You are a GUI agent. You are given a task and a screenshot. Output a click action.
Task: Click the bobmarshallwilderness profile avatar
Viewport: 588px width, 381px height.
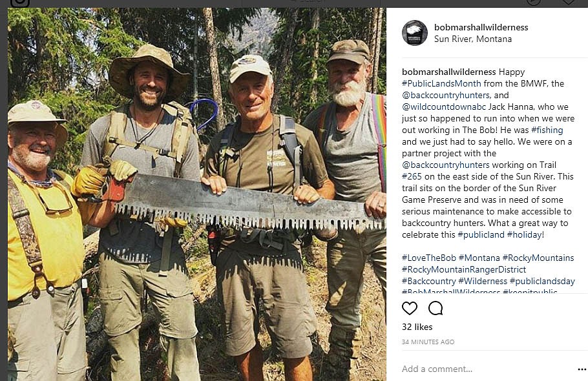(414, 33)
